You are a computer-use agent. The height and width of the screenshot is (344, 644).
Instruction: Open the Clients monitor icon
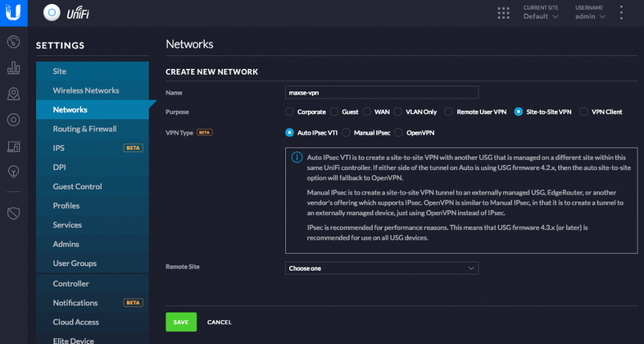point(14,146)
